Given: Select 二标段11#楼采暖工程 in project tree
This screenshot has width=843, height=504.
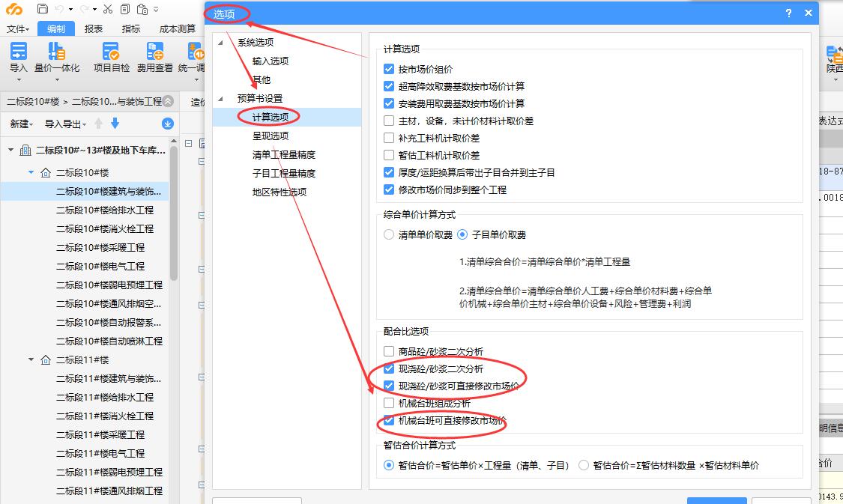Looking at the screenshot, I should click(x=100, y=434).
